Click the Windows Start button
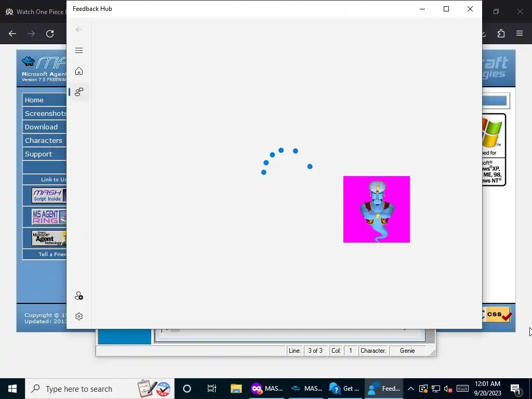Viewport: 532px width, 399px height. pyautogui.click(x=12, y=389)
